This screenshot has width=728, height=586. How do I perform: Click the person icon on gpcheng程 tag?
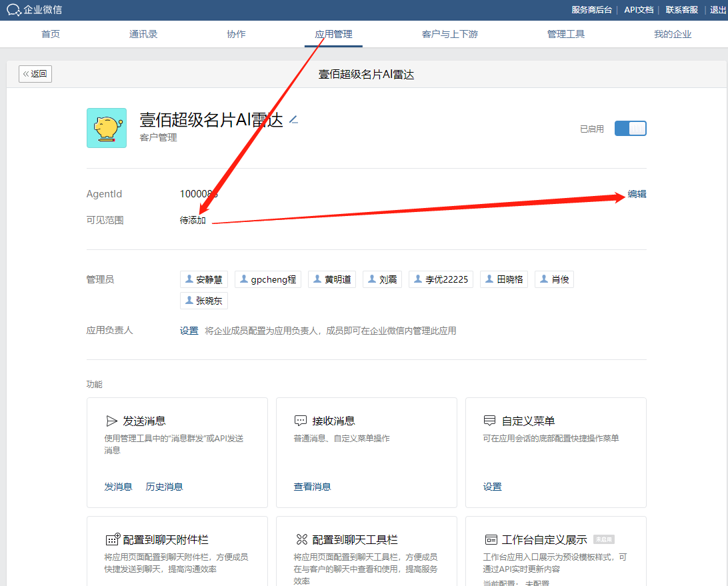point(244,279)
